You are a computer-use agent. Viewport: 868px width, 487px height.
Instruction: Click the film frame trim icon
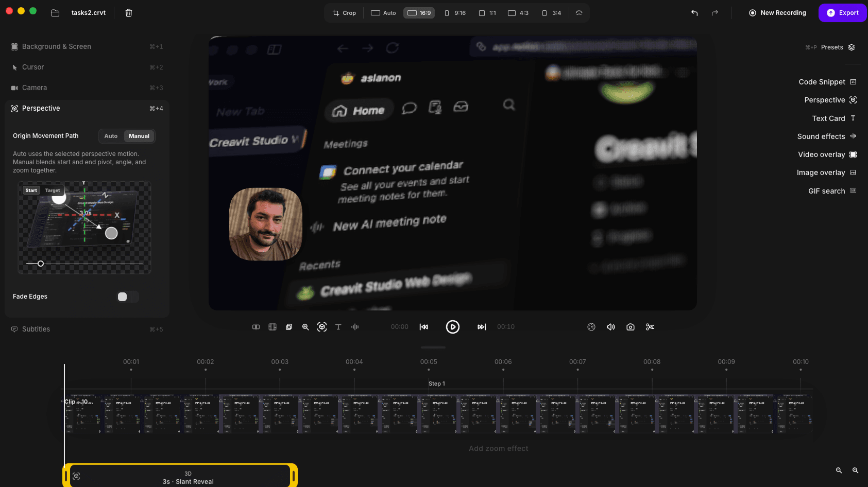click(273, 327)
